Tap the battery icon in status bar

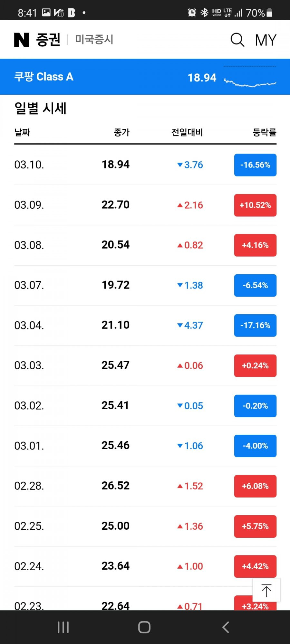tap(270, 13)
